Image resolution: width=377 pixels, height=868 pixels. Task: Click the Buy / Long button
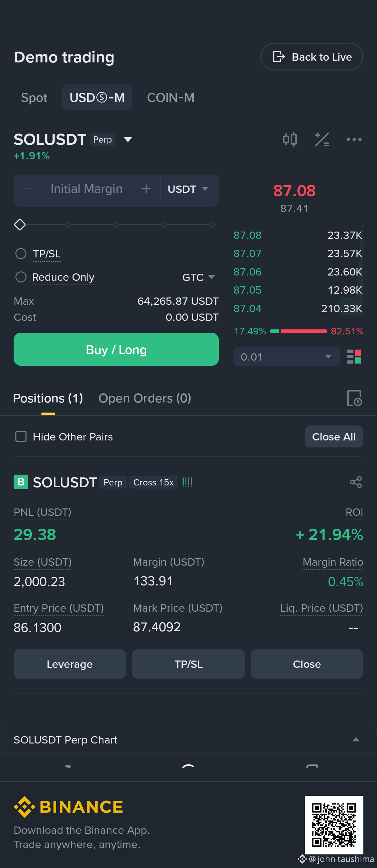116,349
